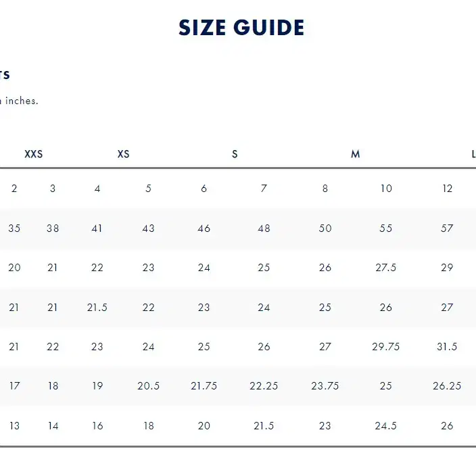Click the 21.75 measurement cell

click(204, 386)
